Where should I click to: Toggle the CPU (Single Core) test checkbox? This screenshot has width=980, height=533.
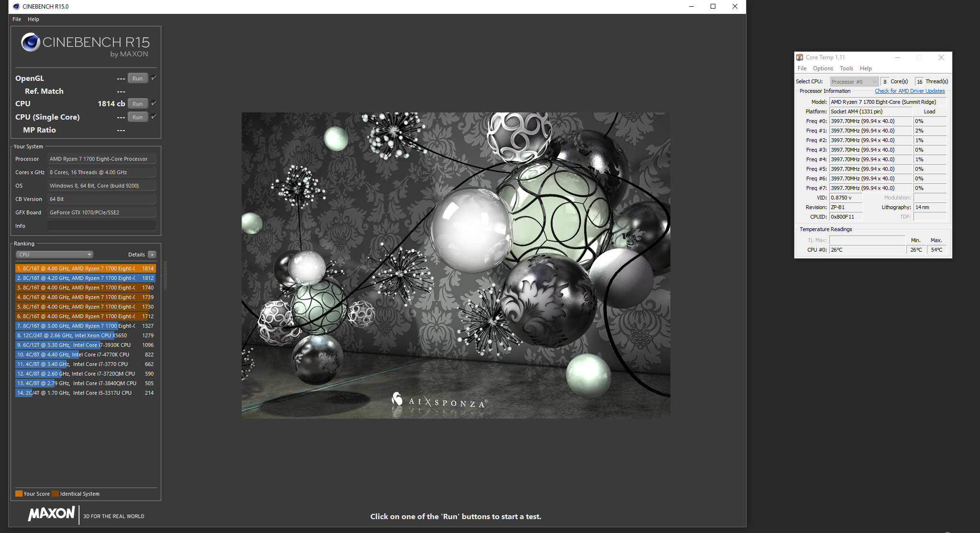(x=154, y=116)
